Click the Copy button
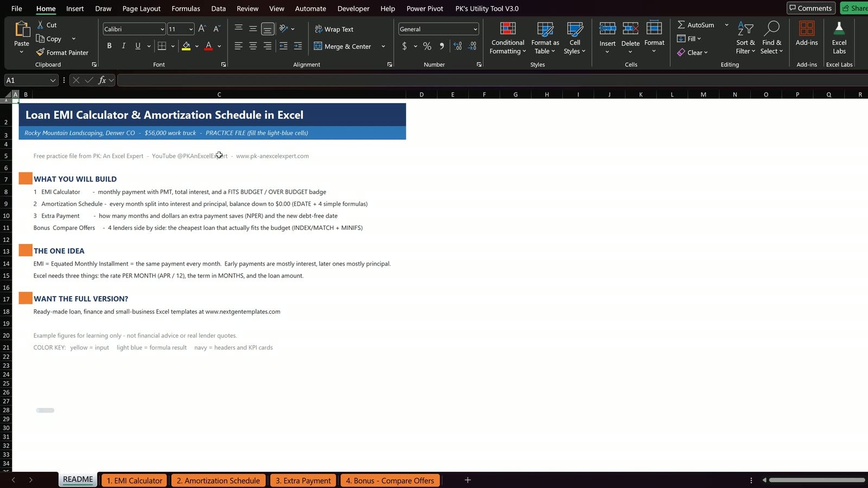This screenshot has height=488, width=868. 49,38
